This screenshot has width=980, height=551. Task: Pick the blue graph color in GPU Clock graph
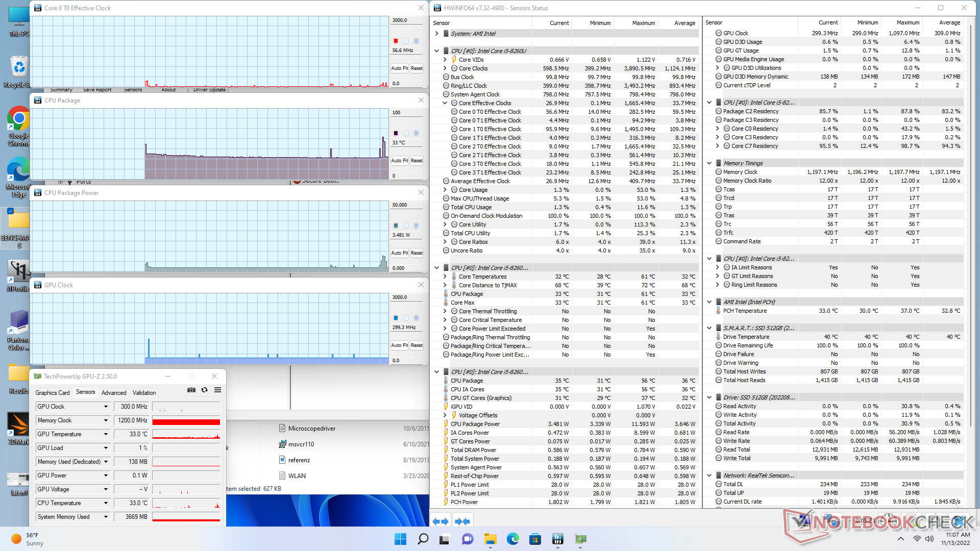(396, 318)
